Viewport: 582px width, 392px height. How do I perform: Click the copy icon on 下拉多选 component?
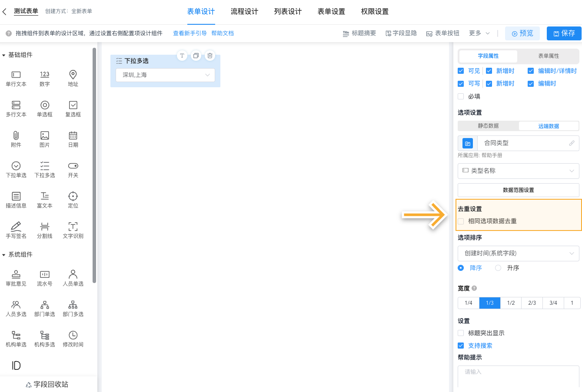tap(196, 56)
